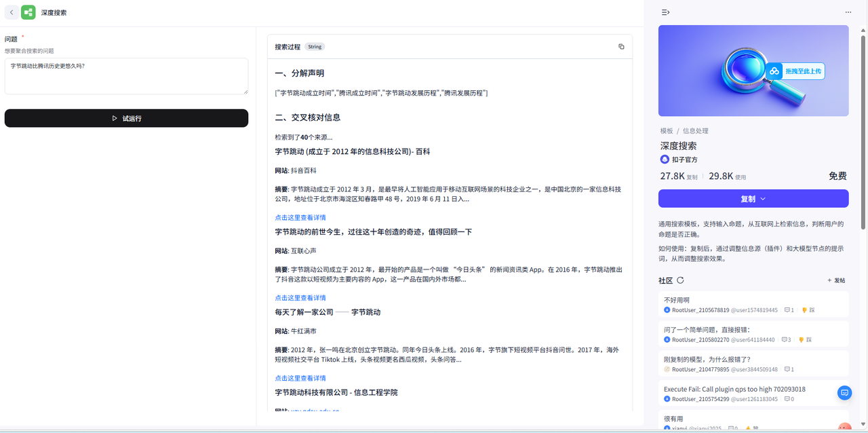Click the red floating assistant avatar
Image resolution: width=868 pixels, height=433 pixels.
[x=844, y=428]
